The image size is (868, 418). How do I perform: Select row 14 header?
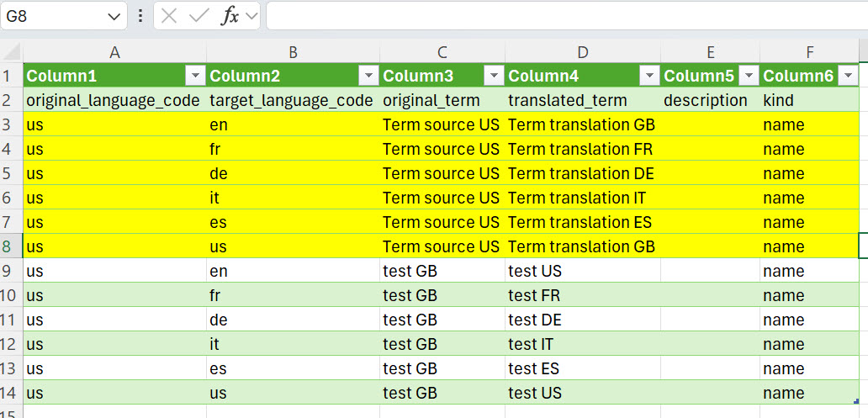(x=11, y=393)
